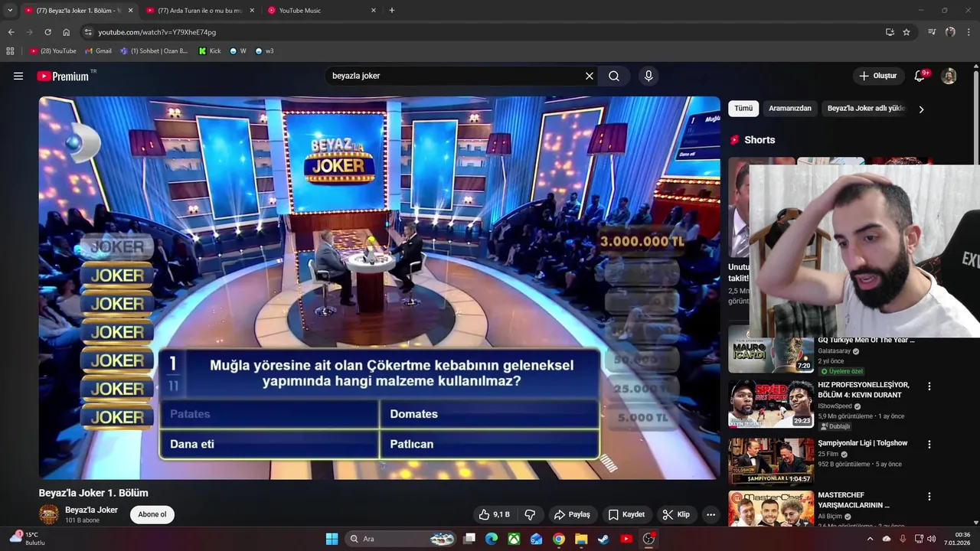
Task: Click the Windows taskbar Ara search box
Action: click(x=400, y=539)
